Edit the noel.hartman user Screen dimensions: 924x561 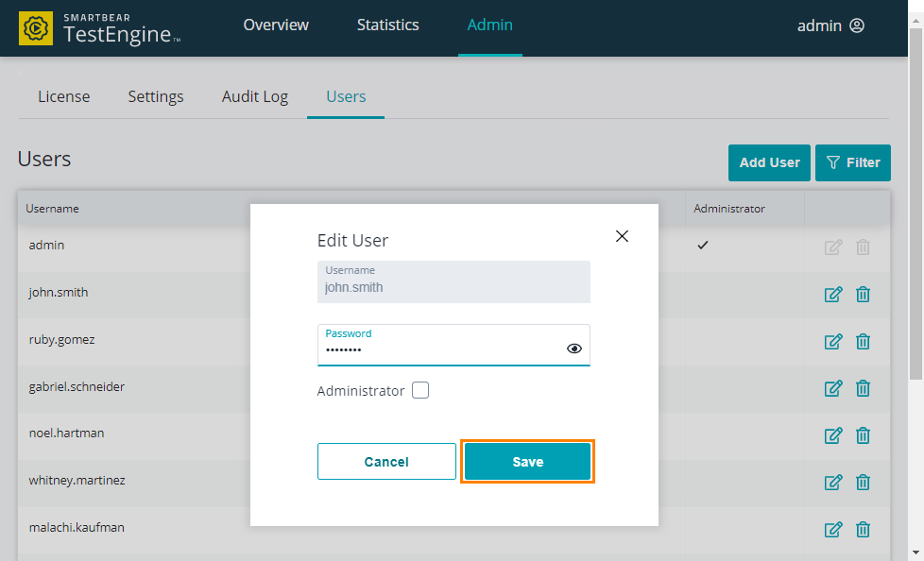pyautogui.click(x=832, y=435)
